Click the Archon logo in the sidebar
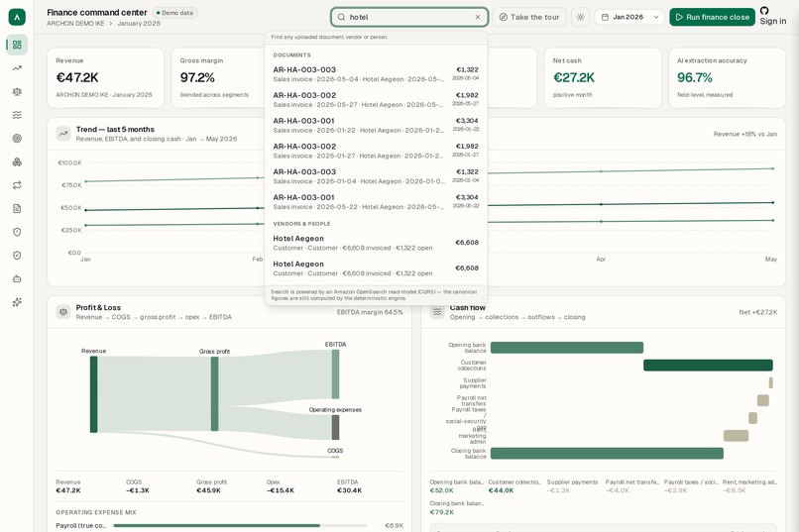The image size is (799, 532). pyautogui.click(x=17, y=17)
